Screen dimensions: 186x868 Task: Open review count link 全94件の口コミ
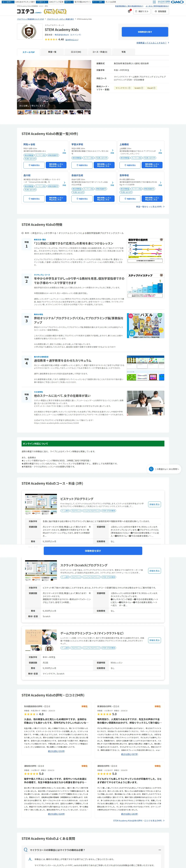pos(72,40)
